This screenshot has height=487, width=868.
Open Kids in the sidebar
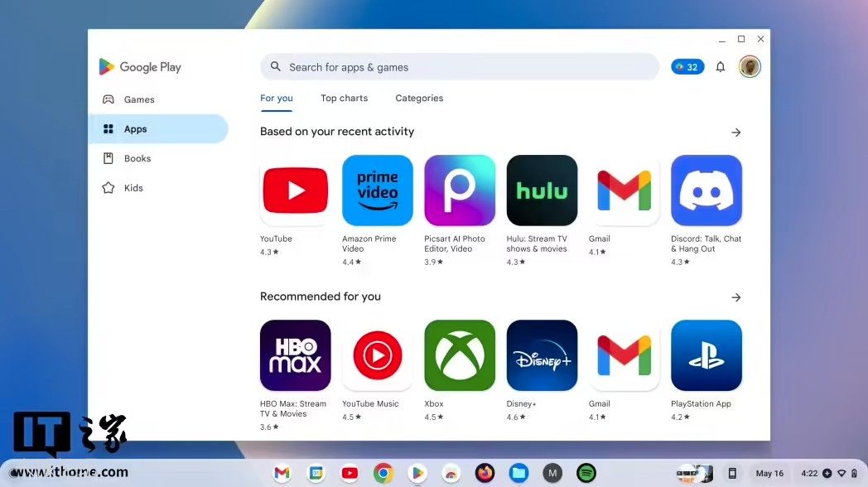coord(158,188)
